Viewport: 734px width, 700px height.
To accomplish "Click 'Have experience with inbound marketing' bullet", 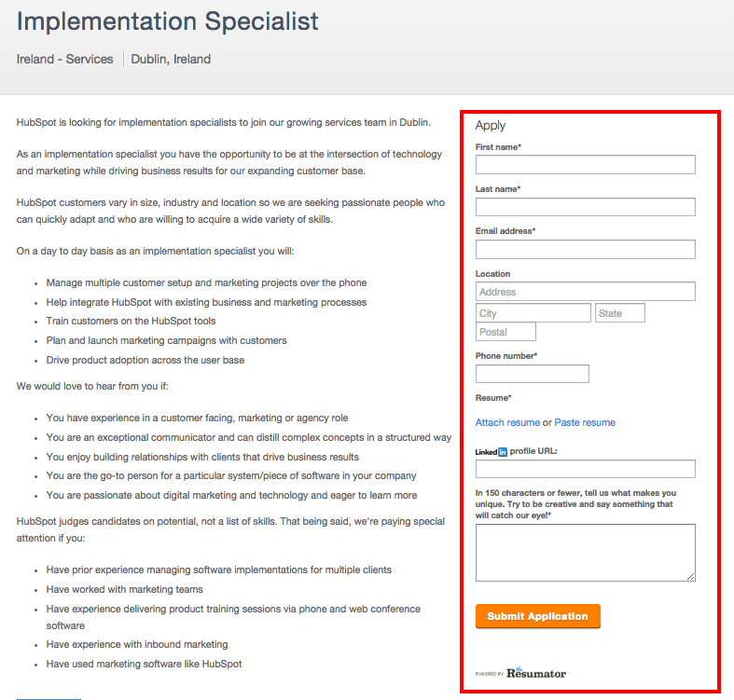I will (x=137, y=644).
